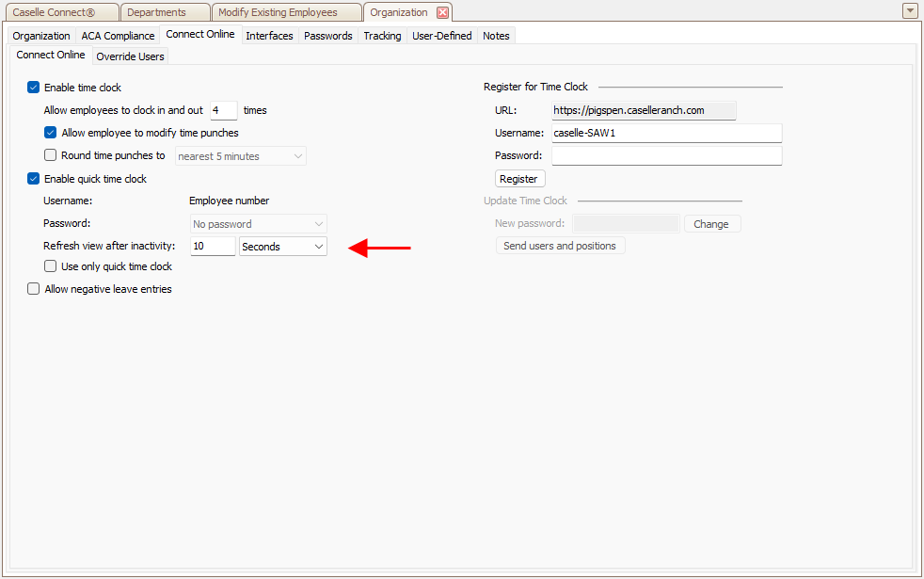
Task: Toggle Allow employee to modify time punches
Action: [x=51, y=133]
